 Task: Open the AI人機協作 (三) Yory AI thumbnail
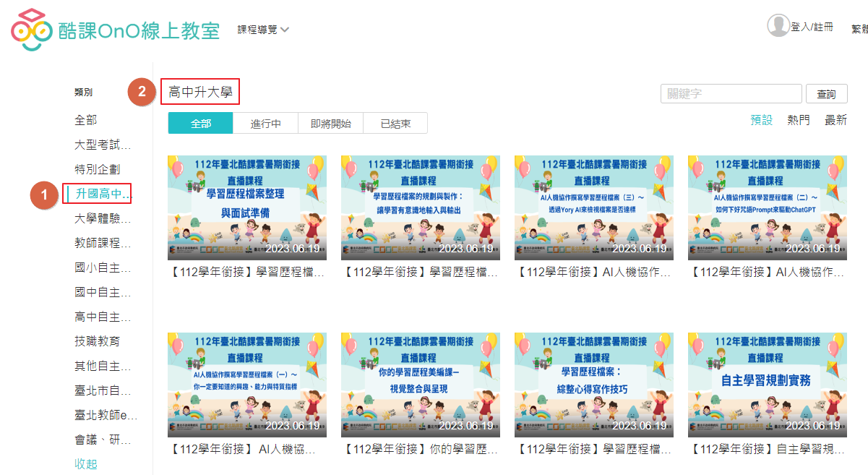pyautogui.click(x=594, y=207)
